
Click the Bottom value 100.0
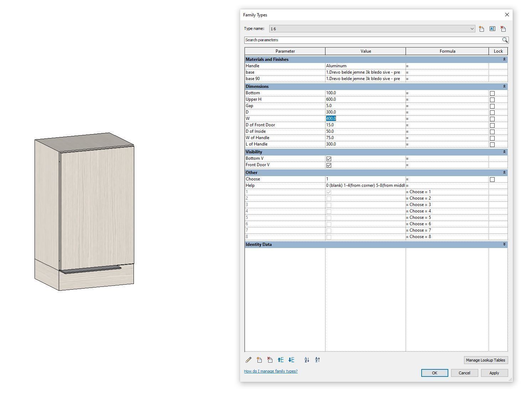[365, 93]
